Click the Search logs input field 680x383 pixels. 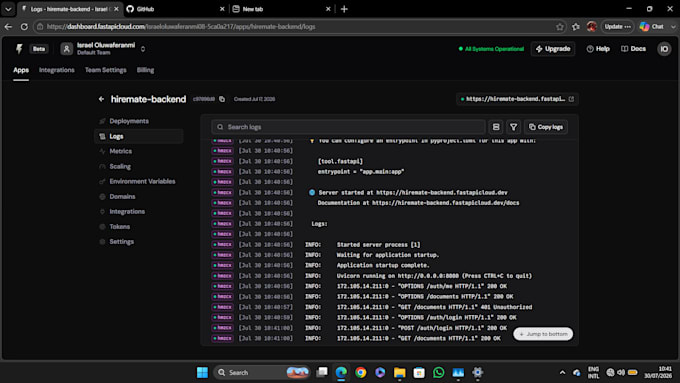pyautogui.click(x=348, y=127)
